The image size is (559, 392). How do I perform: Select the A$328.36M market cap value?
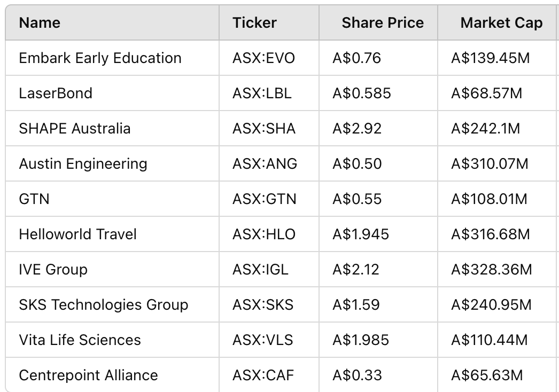point(492,270)
